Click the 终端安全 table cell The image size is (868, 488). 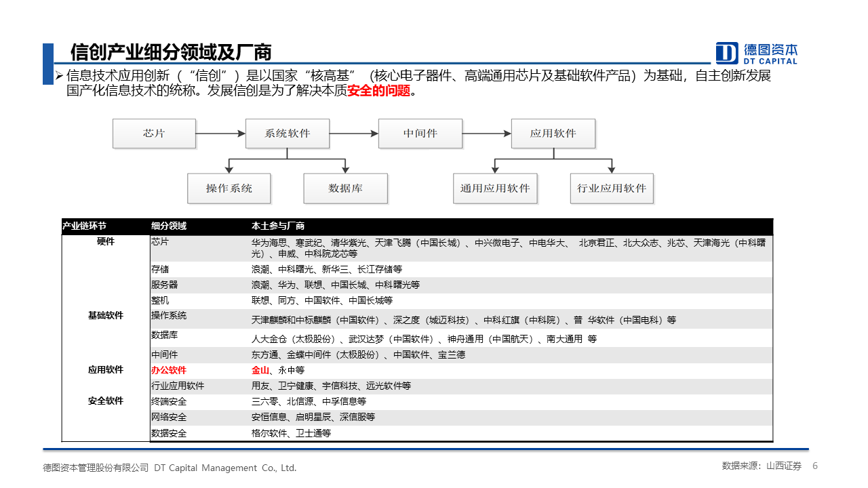click(x=169, y=401)
